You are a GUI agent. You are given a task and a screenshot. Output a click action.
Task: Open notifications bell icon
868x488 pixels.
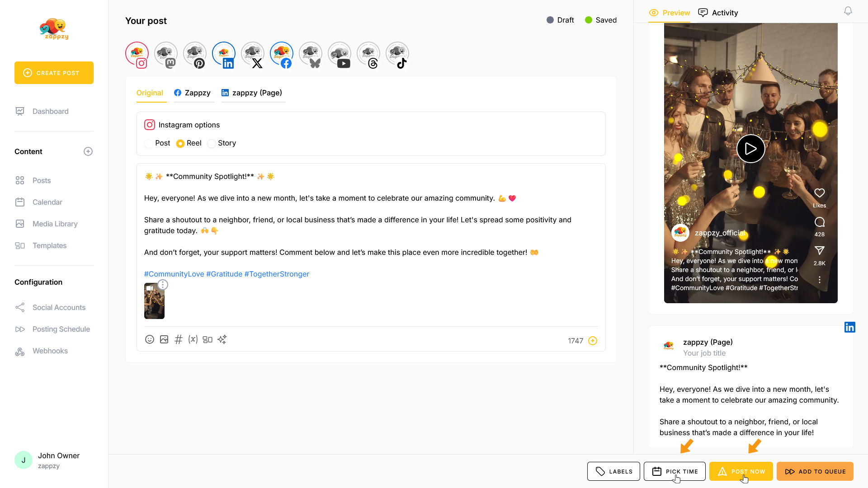(x=848, y=11)
